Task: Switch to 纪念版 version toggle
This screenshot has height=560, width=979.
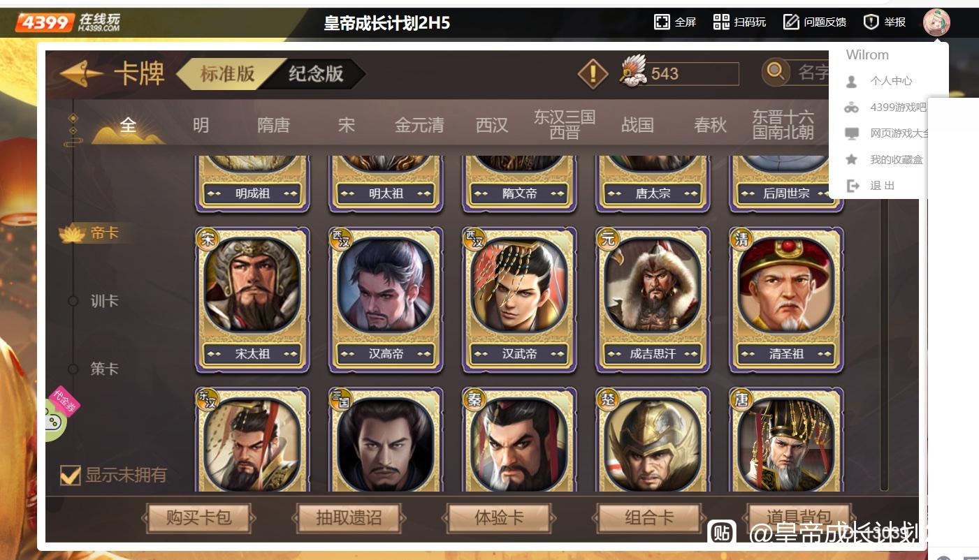Action: coord(316,73)
